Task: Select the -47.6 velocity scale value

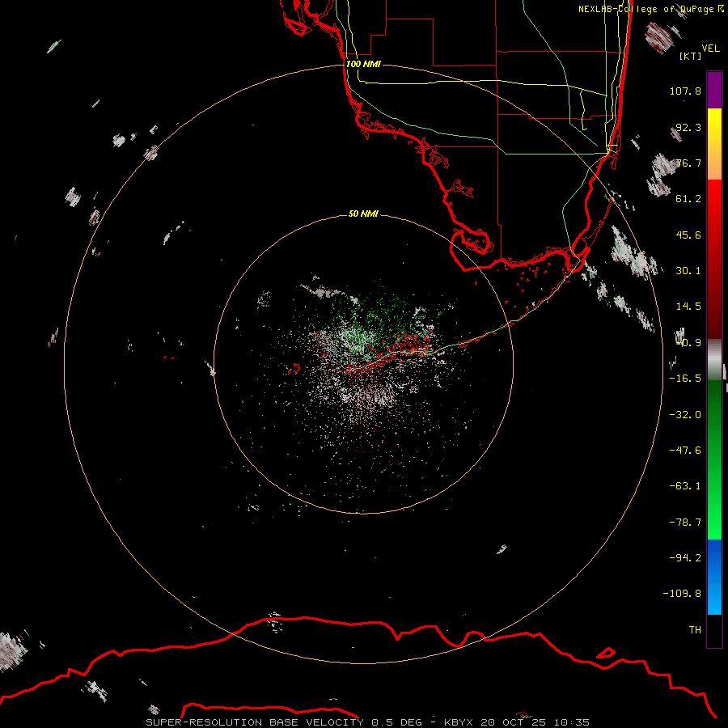Action: [685, 451]
